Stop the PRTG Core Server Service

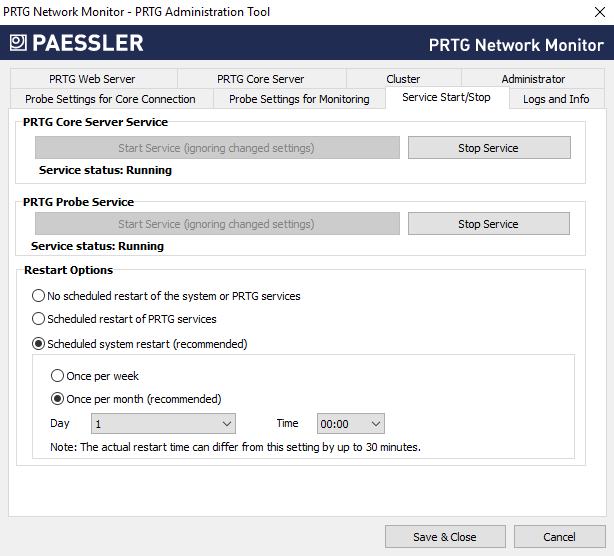488,148
